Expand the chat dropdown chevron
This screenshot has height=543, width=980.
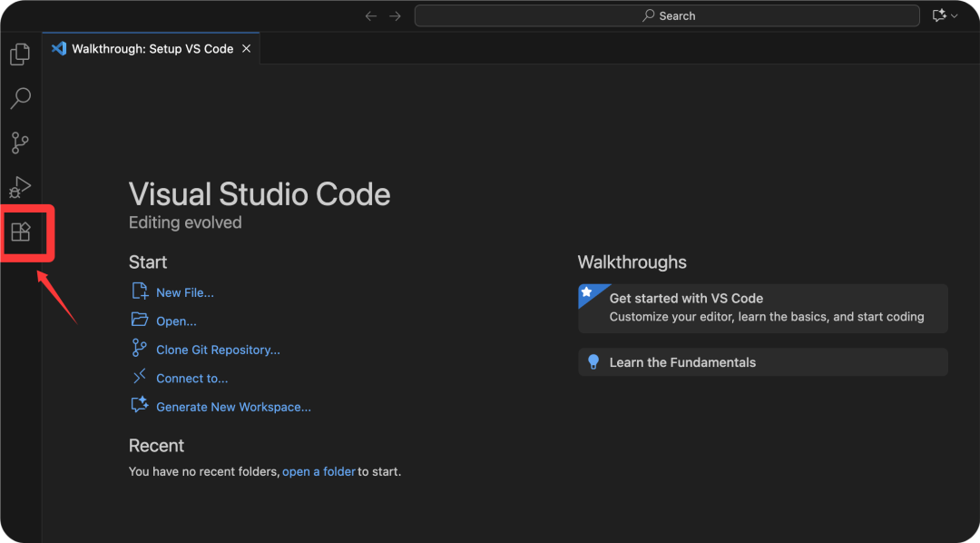pyautogui.click(x=955, y=16)
